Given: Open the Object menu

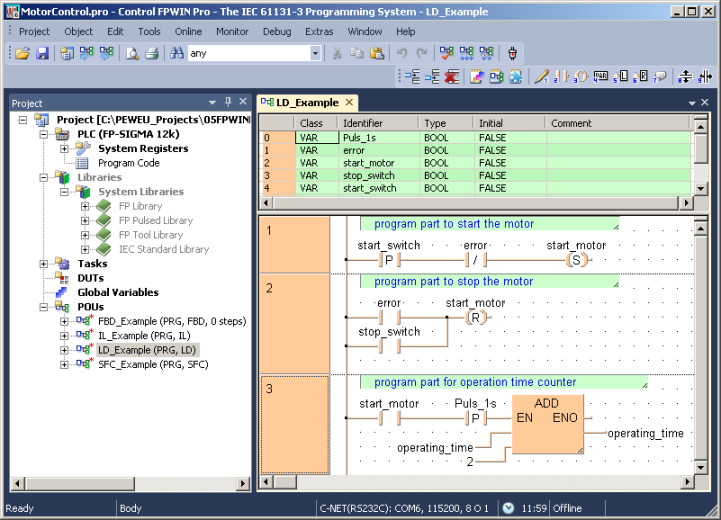Looking at the screenshot, I should pyautogui.click(x=78, y=32).
